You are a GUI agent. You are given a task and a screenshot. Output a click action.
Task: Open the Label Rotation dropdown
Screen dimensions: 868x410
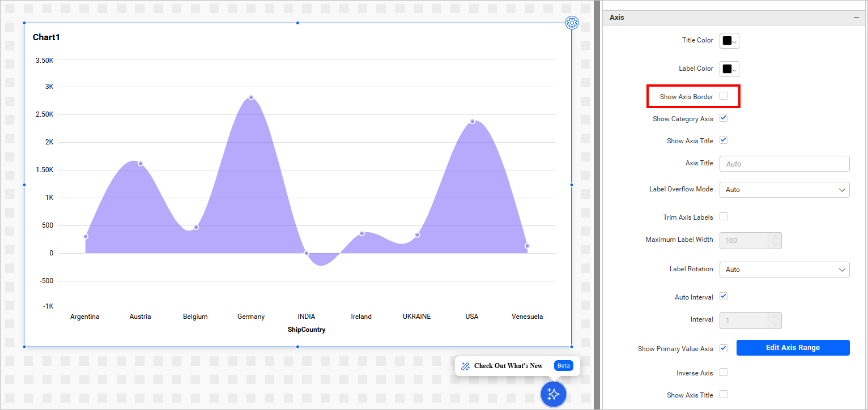point(784,270)
